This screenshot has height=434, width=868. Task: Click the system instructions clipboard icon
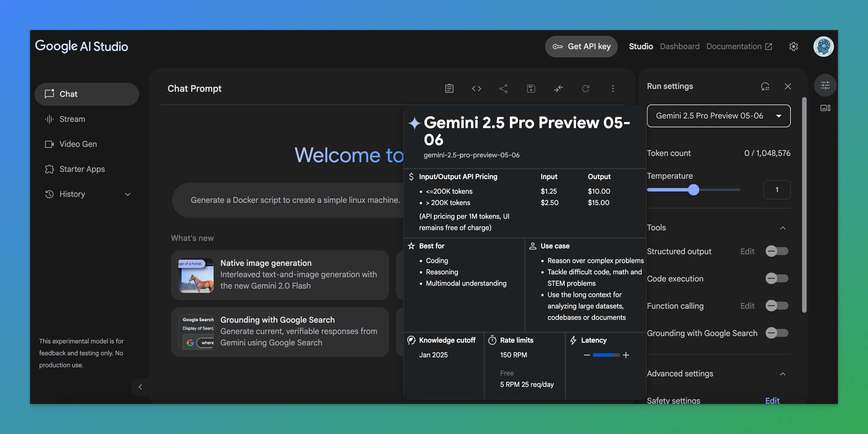click(449, 89)
